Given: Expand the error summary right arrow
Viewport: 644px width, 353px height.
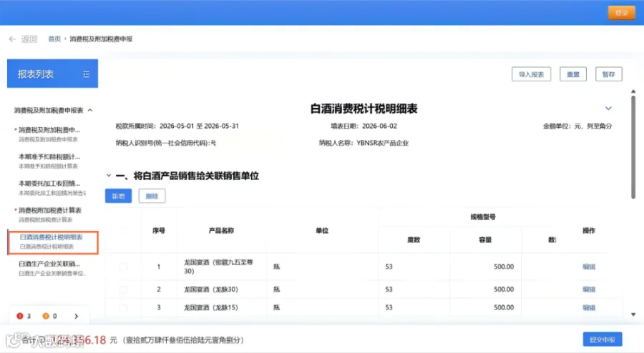Looking at the screenshot, I should click(x=76, y=316).
